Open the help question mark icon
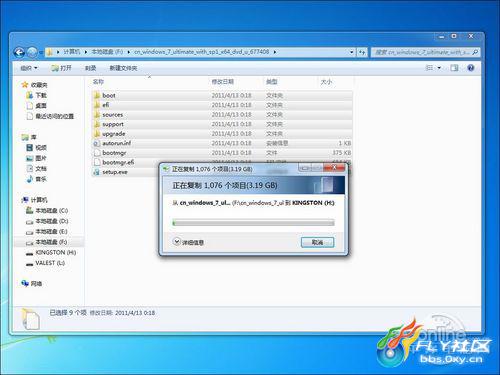This screenshot has height=375, width=500. pos(471,68)
